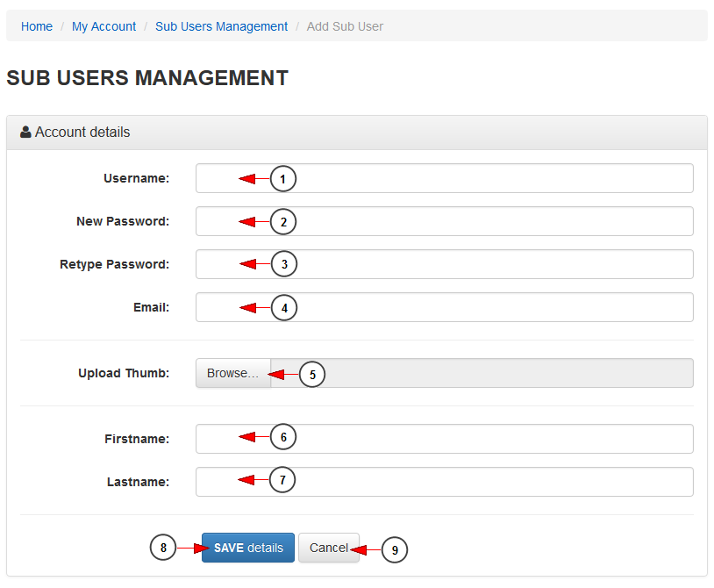Click the numbered marker 9 circle
Image resolution: width=714 pixels, height=588 pixels.
395,549
